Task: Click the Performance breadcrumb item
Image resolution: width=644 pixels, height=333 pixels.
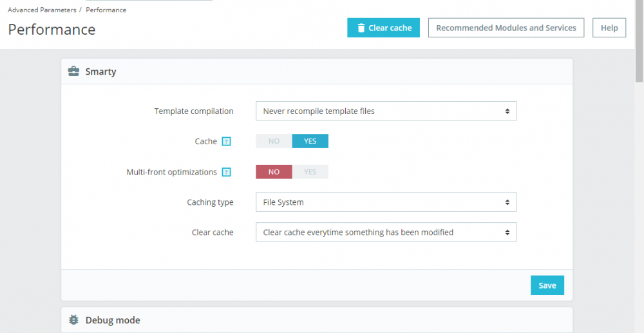Action: [106, 10]
